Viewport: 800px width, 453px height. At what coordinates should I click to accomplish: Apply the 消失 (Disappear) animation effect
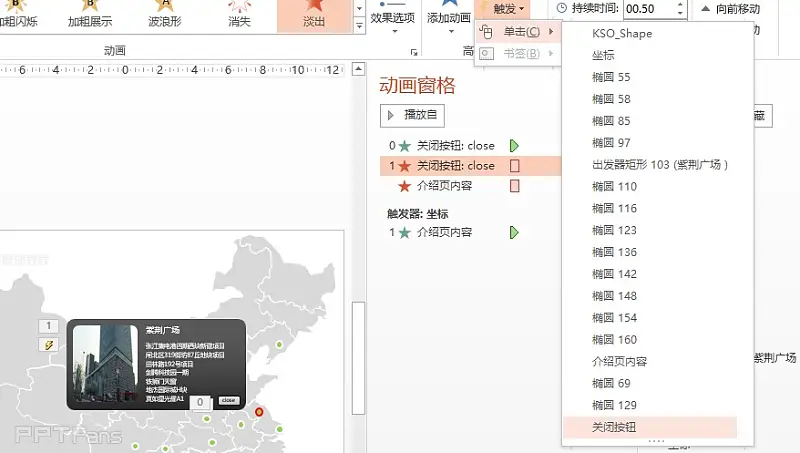pyautogui.click(x=239, y=14)
